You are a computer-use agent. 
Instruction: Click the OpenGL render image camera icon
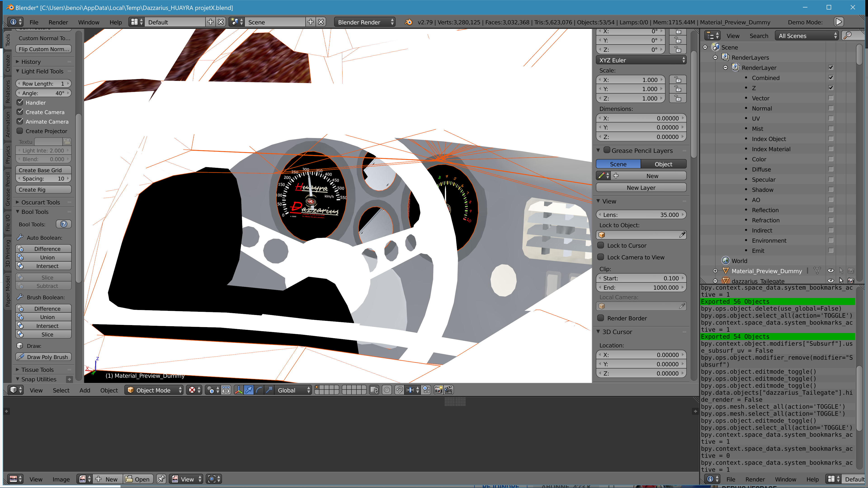[438, 390]
